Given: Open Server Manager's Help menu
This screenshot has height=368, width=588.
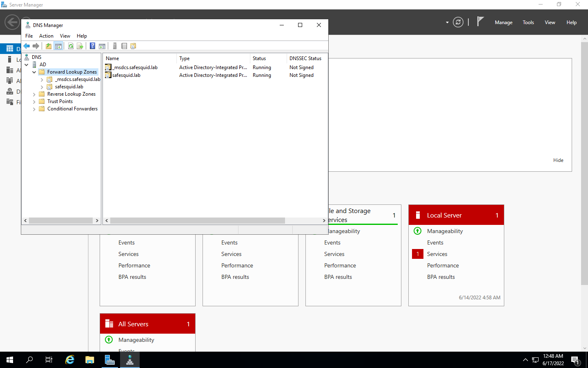Looking at the screenshot, I should [571, 22].
